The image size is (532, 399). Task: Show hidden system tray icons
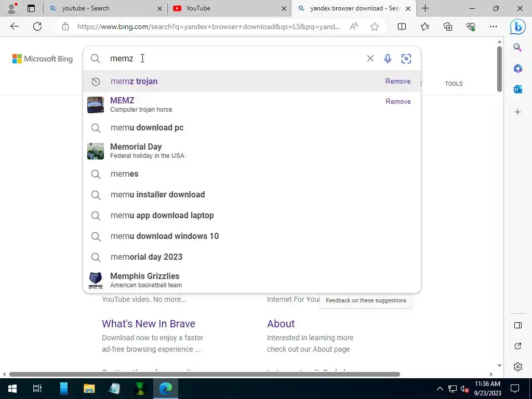pos(440,389)
